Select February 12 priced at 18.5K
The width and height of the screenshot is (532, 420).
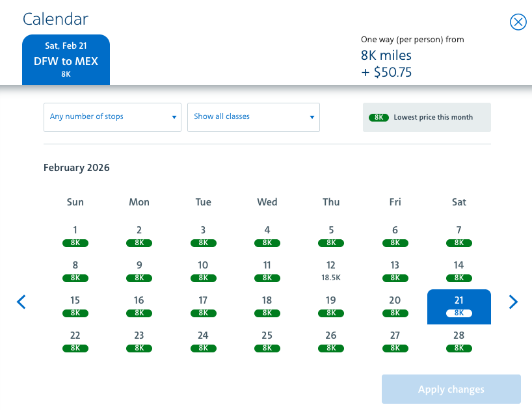click(x=331, y=271)
